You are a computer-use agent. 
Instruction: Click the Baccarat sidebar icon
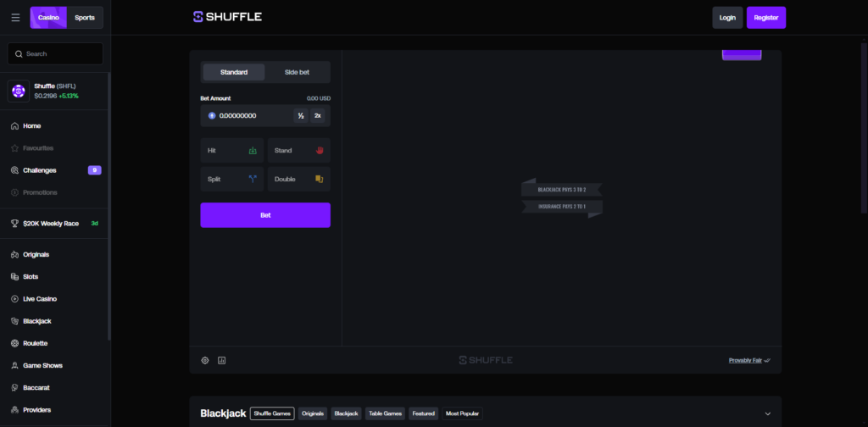tap(15, 388)
